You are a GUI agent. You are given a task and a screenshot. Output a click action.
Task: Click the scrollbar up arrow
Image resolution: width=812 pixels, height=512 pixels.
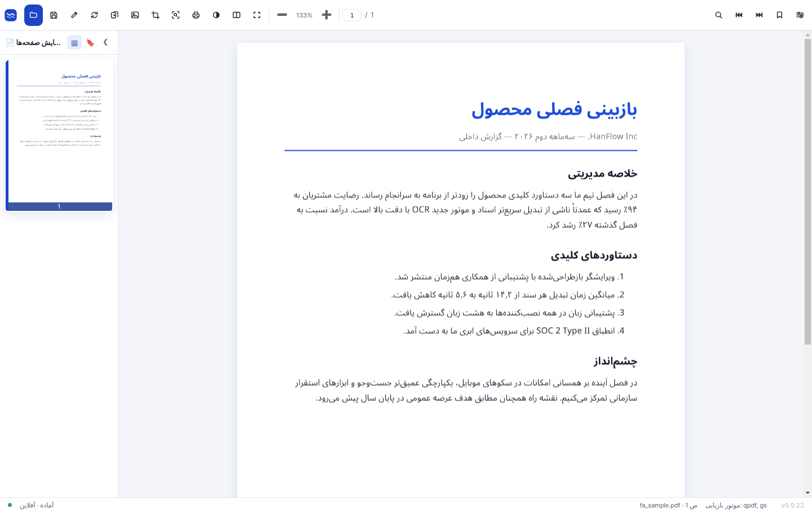(807, 34)
